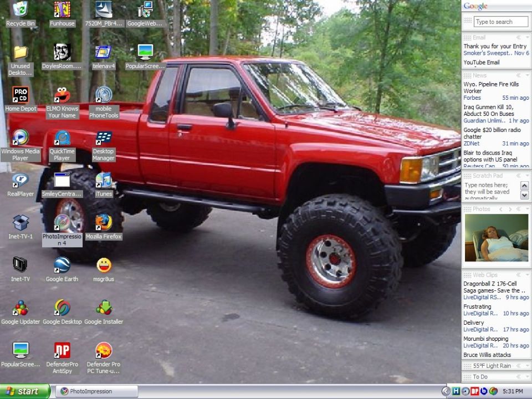The height and width of the screenshot is (399, 532).
Task: Show the previous photo in Photos panel
Action: point(501,209)
